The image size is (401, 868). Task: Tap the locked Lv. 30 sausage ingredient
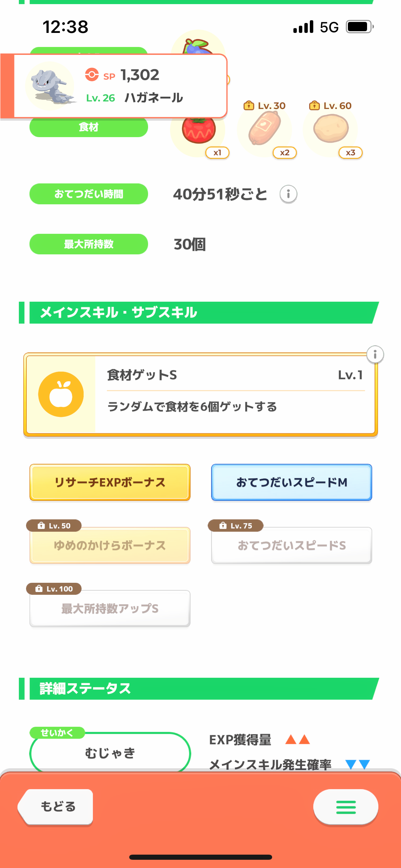pyautogui.click(x=265, y=129)
